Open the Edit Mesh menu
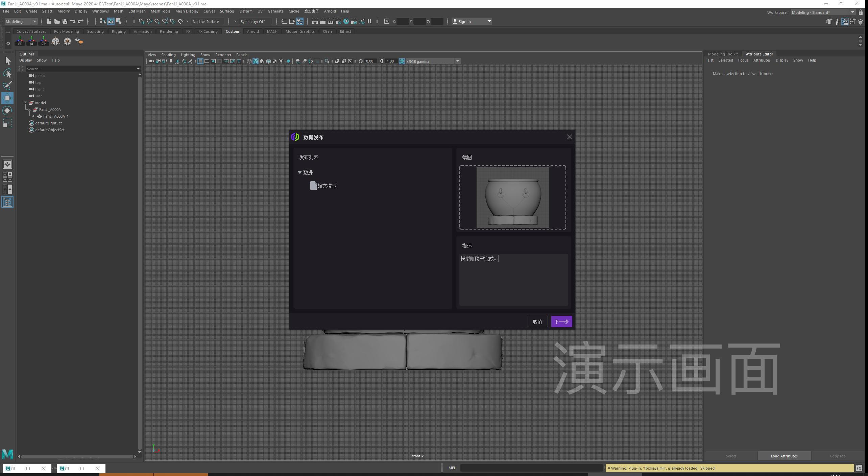The height and width of the screenshot is (476, 868). (137, 11)
